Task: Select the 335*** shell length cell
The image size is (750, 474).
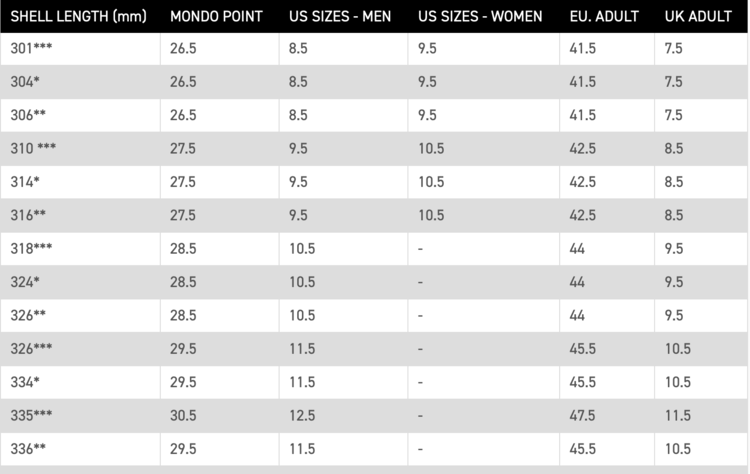Action: pos(32,415)
